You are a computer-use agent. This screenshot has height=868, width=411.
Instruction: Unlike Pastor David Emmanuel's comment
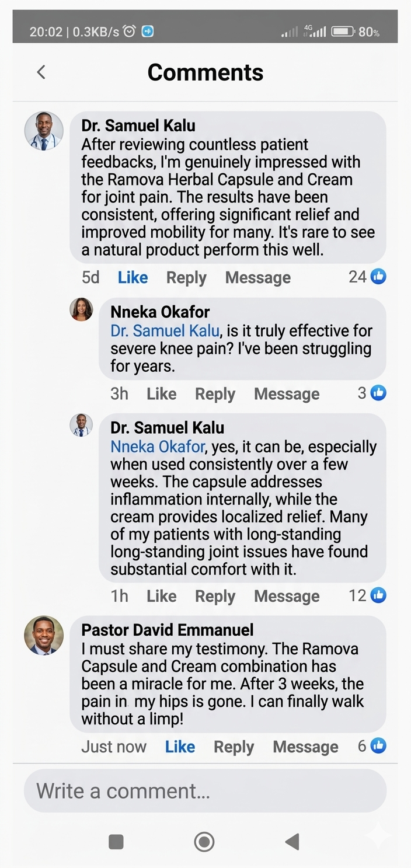[180, 747]
